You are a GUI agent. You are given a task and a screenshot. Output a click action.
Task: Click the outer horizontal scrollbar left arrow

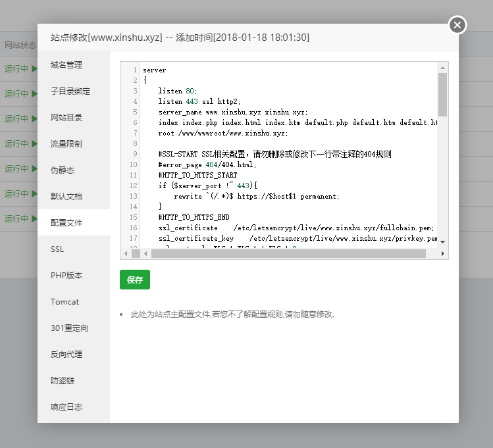126,253
